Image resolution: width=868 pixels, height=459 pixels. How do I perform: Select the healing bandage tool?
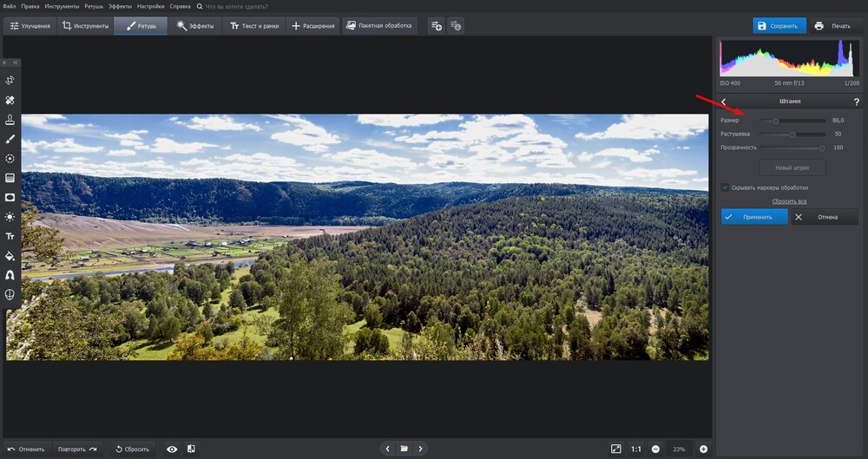[10, 101]
